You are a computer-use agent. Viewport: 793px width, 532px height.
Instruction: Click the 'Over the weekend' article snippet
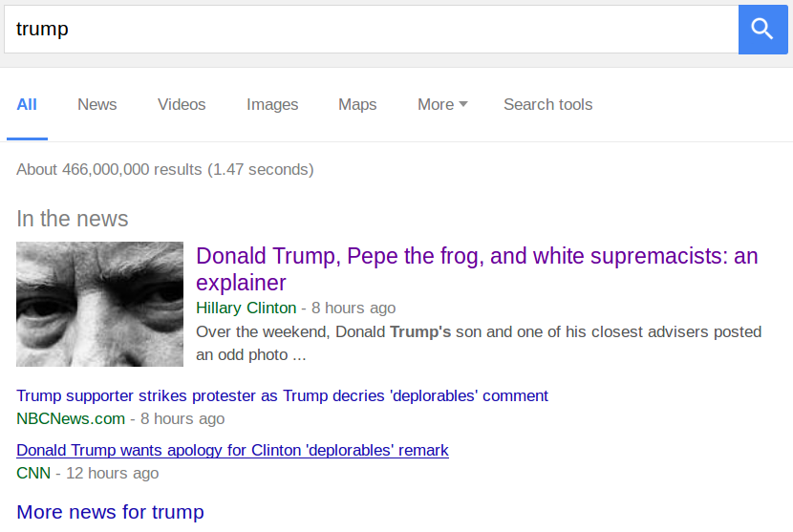coord(478,343)
